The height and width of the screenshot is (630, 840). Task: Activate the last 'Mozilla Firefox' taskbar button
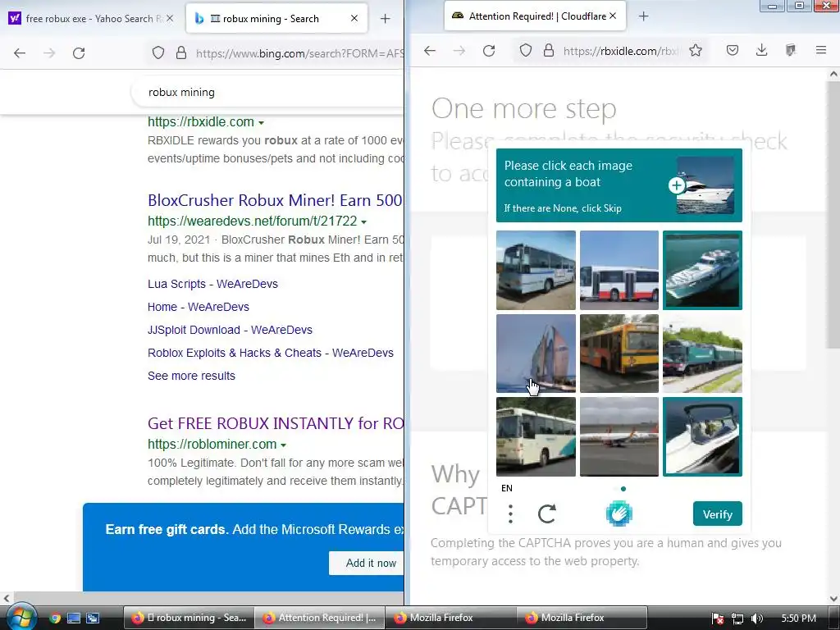(x=582, y=618)
